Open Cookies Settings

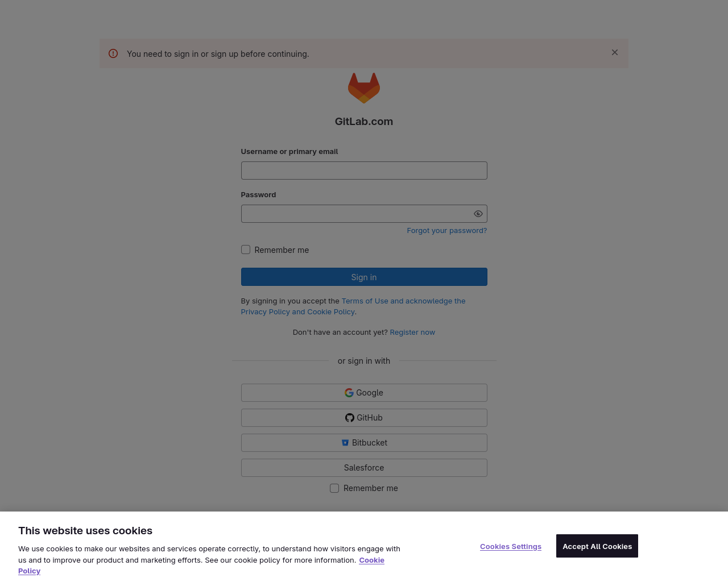(511, 546)
